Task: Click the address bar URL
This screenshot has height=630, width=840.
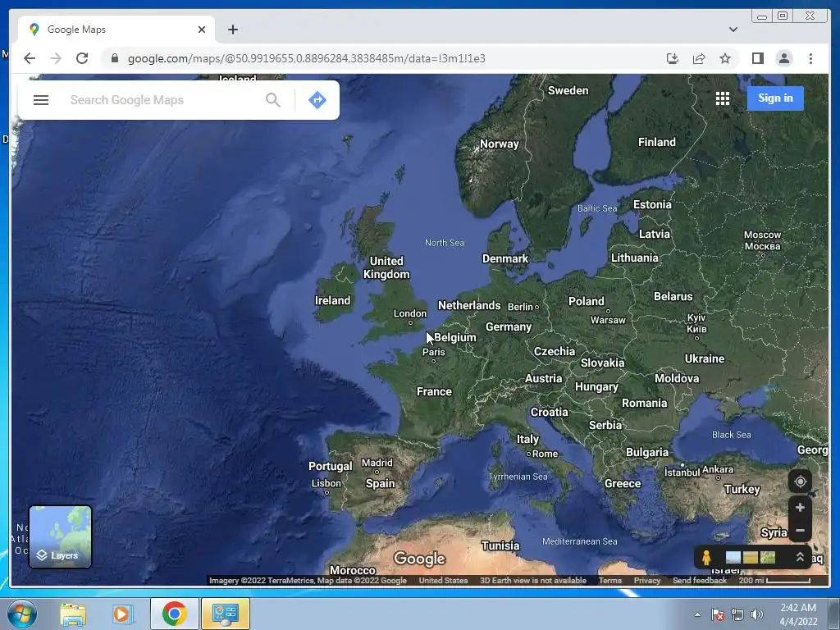Action: pyautogui.click(x=307, y=58)
